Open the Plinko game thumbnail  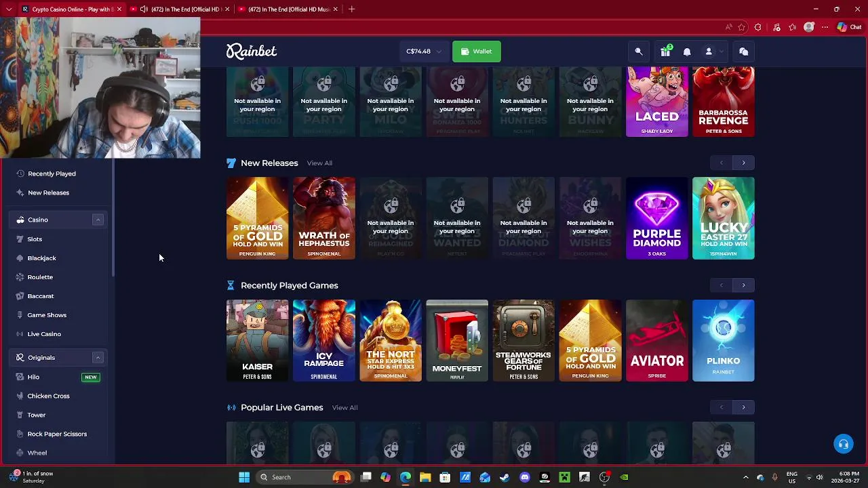pos(723,340)
